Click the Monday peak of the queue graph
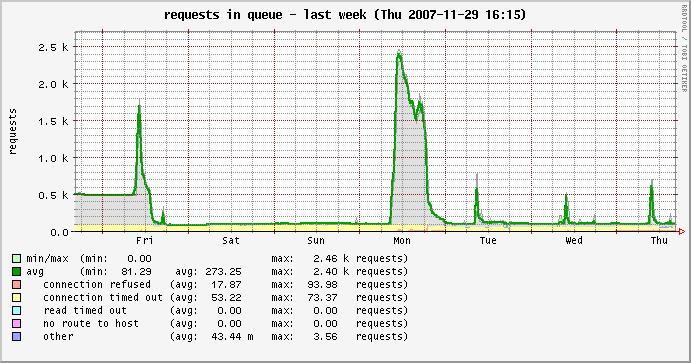Image resolution: width=691 pixels, height=363 pixels. coord(399,54)
